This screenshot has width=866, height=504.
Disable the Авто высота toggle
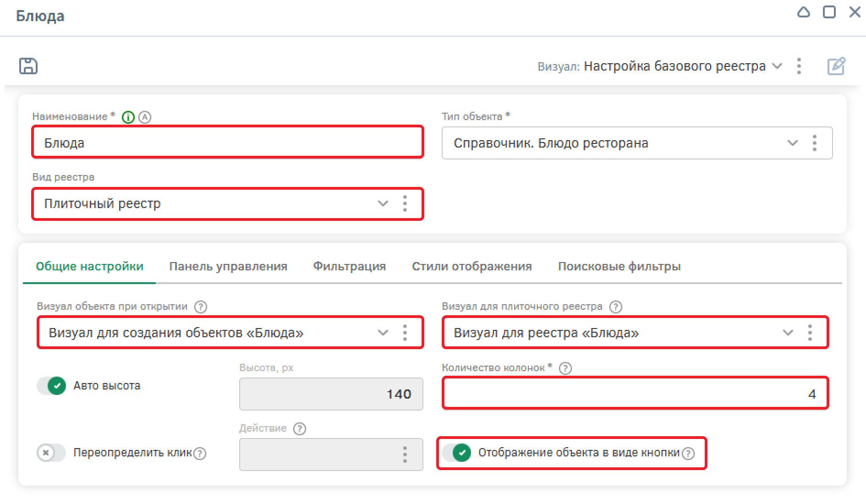tap(51, 386)
